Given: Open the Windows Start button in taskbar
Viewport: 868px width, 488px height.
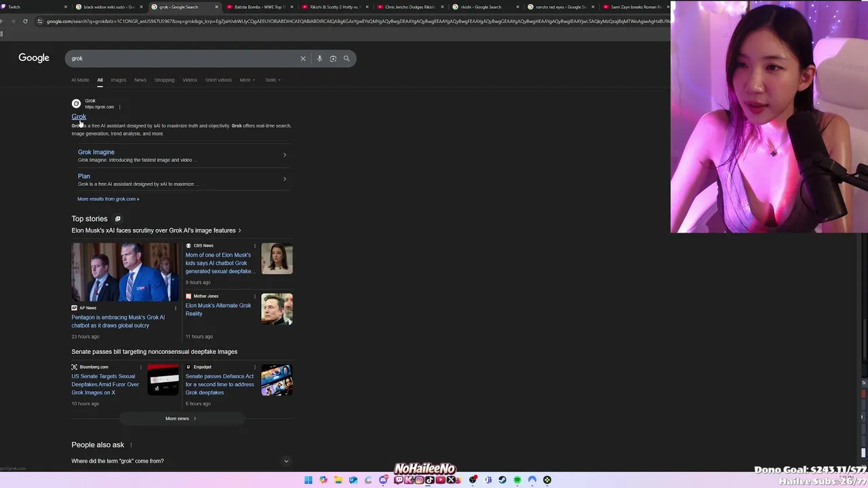Looking at the screenshot, I should click(309, 480).
